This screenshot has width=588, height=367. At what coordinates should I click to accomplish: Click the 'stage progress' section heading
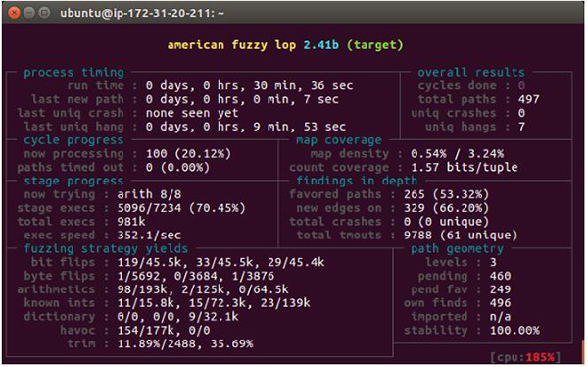tap(73, 181)
